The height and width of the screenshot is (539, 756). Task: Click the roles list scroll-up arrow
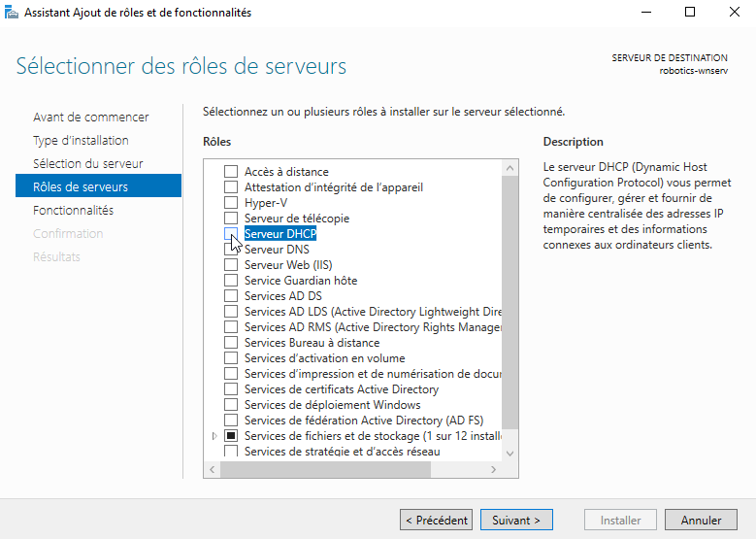point(510,168)
